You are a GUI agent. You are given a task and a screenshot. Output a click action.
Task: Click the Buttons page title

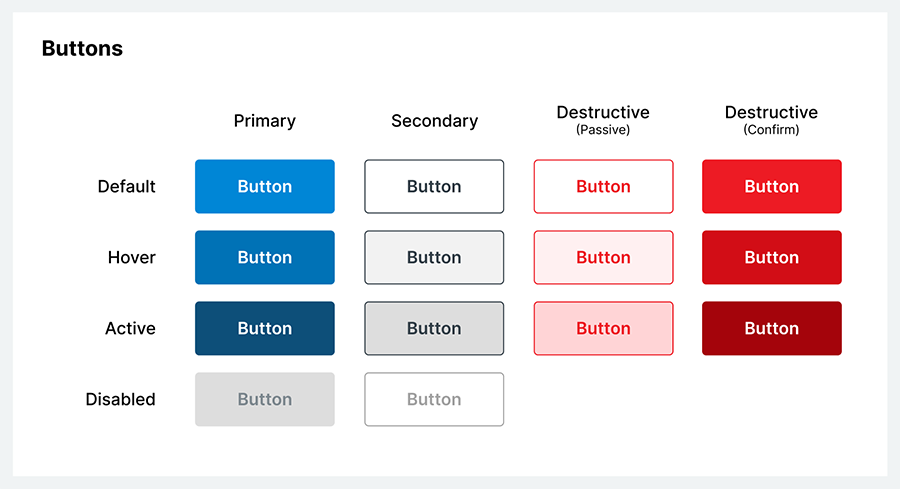click(x=82, y=48)
